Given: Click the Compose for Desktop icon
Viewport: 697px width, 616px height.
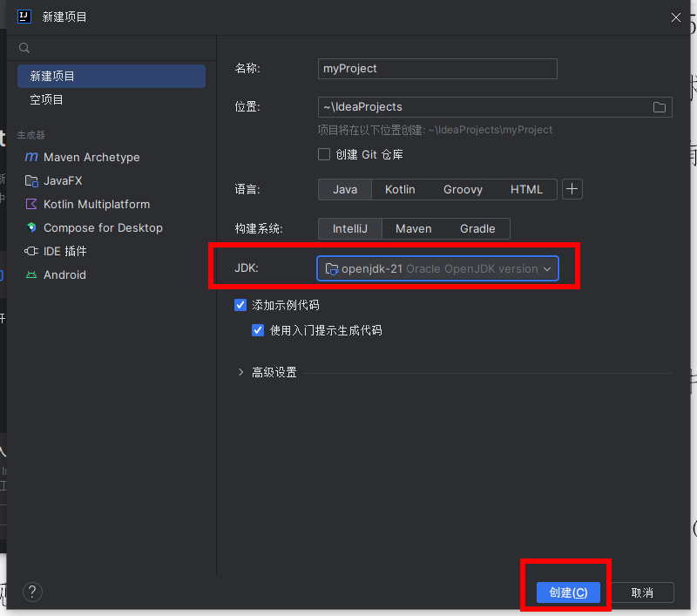Looking at the screenshot, I should pyautogui.click(x=31, y=227).
